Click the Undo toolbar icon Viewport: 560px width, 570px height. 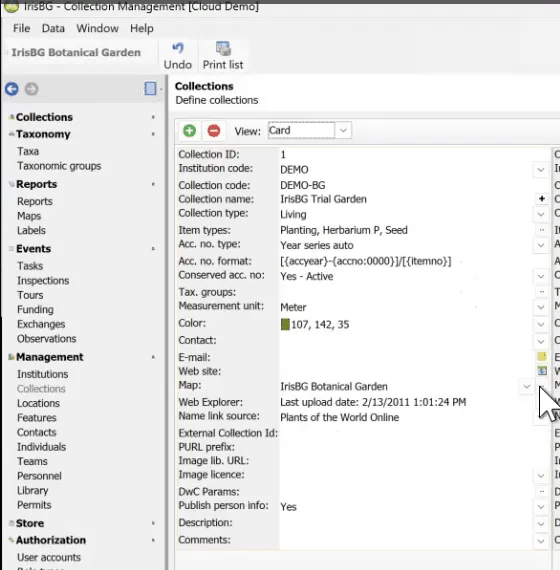[178, 48]
